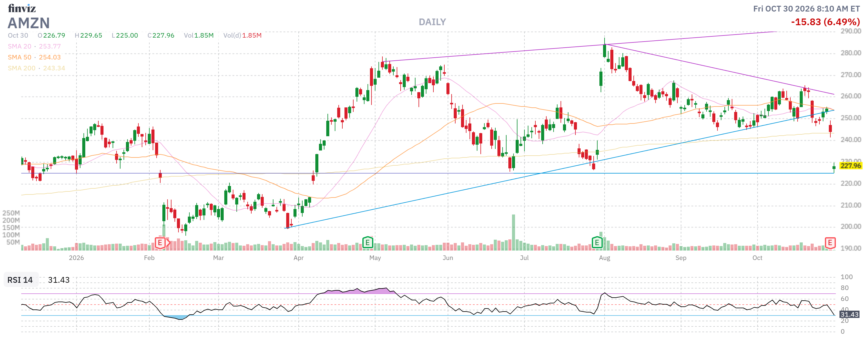
Task: Click the dark 31.43 RSI axis tag
Action: tap(849, 314)
